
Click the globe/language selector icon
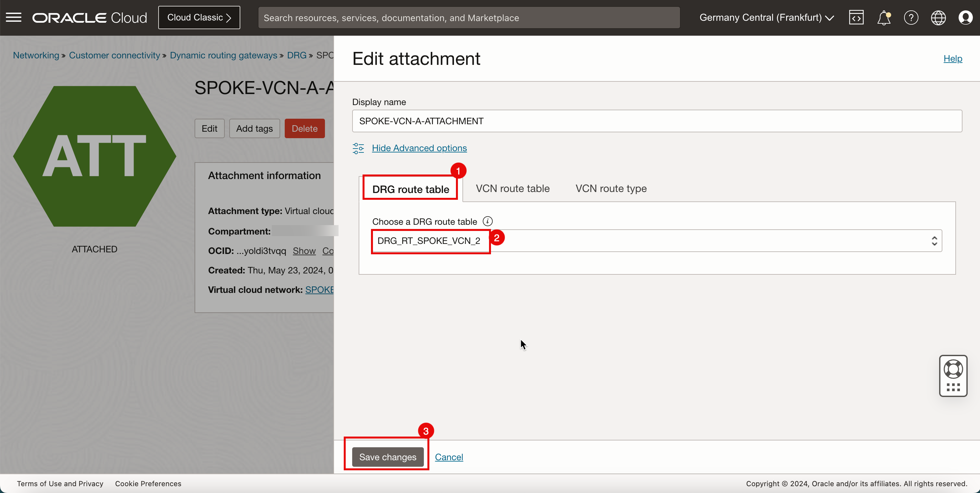pos(938,17)
